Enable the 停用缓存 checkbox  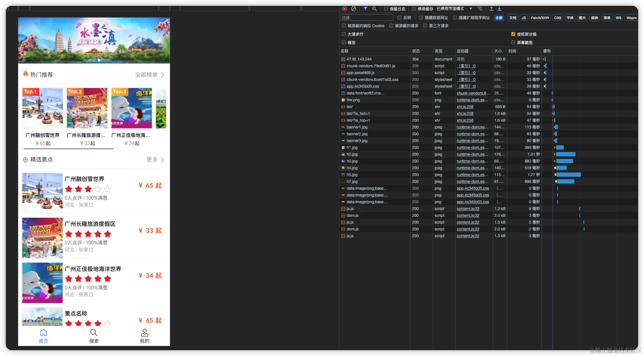click(x=413, y=9)
